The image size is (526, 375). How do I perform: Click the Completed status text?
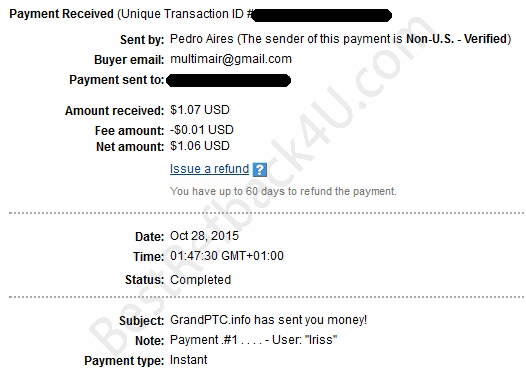(201, 280)
